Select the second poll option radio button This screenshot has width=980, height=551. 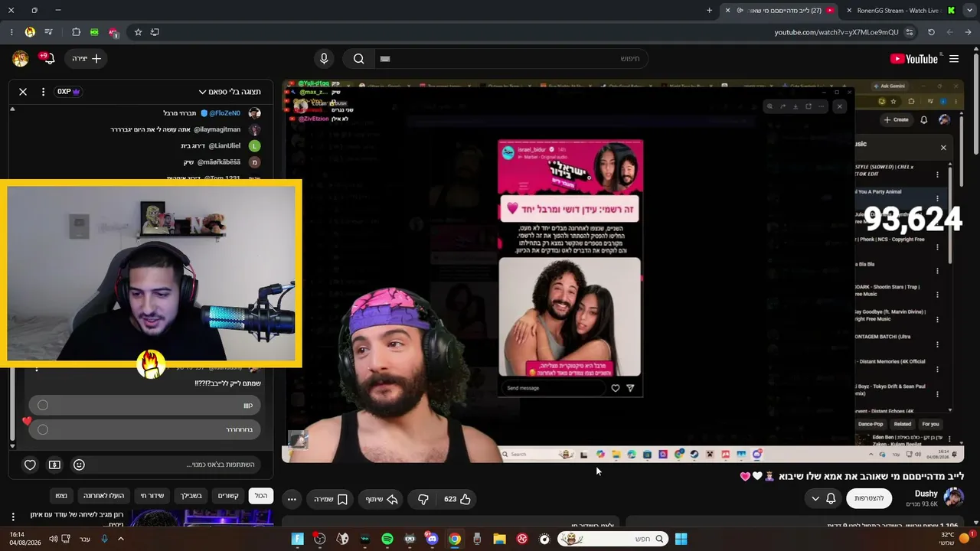tap(43, 430)
